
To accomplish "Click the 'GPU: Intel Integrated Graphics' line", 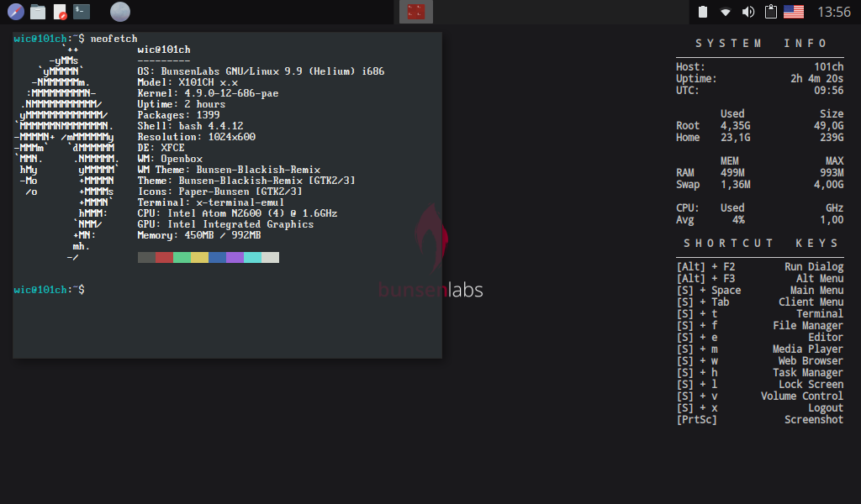I will click(225, 224).
